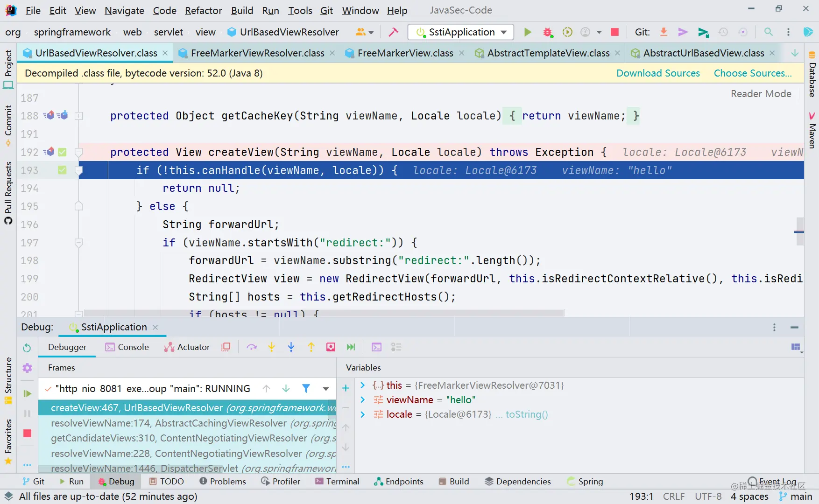Toggle the breakpoint on line 192
This screenshot has height=504, width=819.
tap(62, 152)
